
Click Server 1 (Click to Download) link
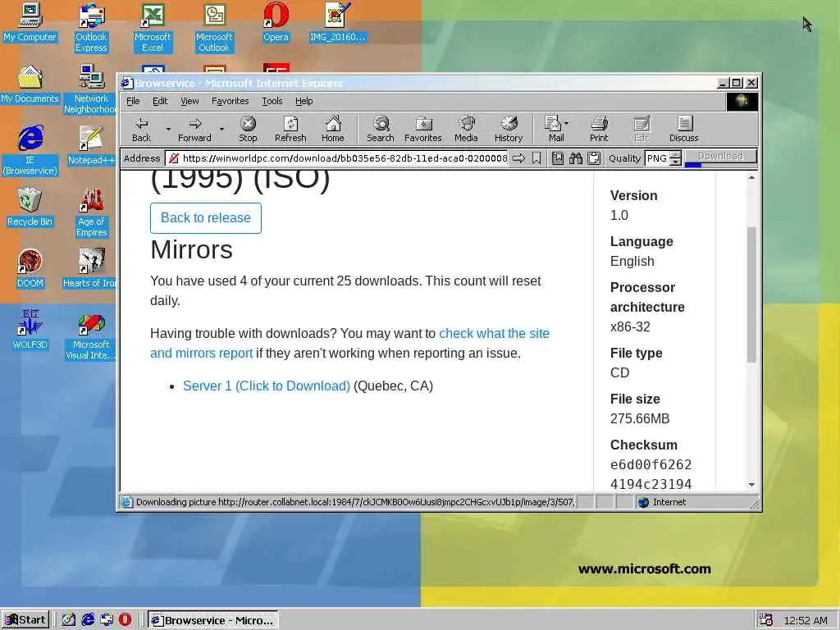[x=267, y=386]
